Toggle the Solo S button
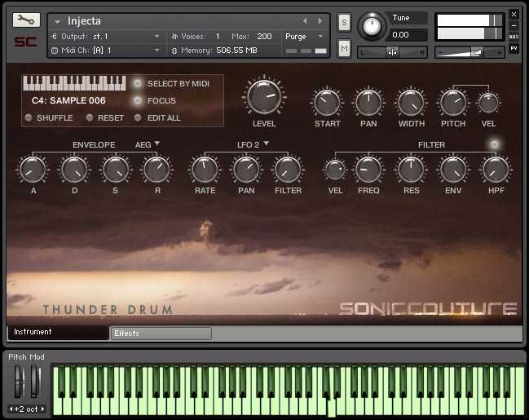The image size is (529, 420). (x=344, y=22)
